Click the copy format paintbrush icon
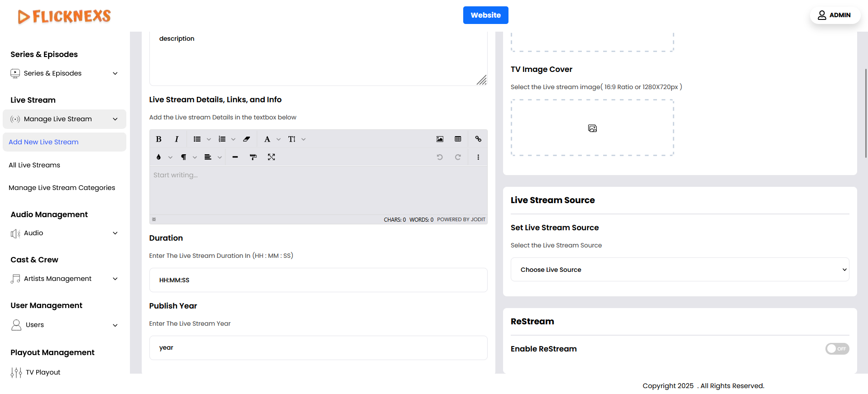The width and height of the screenshot is (868, 394). click(253, 157)
